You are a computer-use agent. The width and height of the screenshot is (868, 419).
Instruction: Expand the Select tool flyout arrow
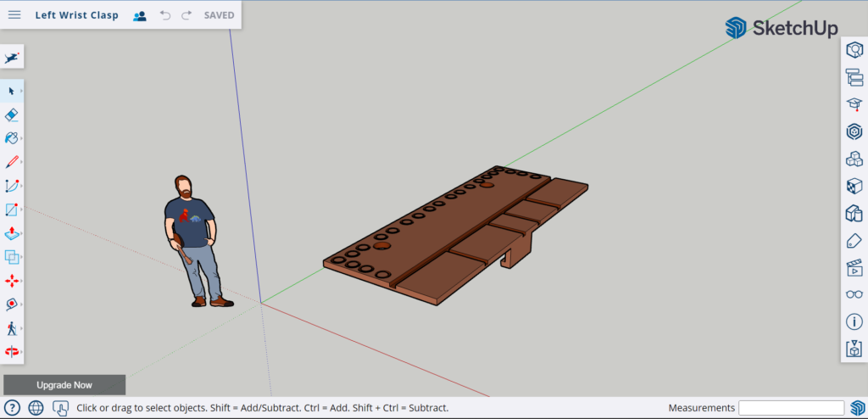[21, 91]
